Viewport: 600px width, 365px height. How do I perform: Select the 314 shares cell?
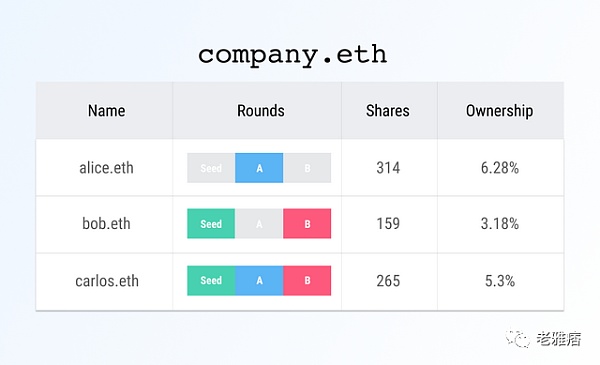[x=388, y=168]
